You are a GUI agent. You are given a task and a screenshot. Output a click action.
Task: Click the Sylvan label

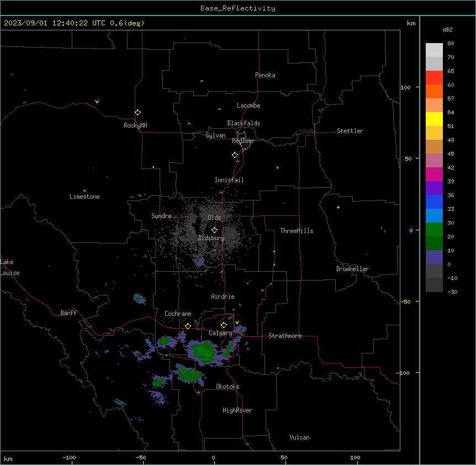tap(215, 135)
